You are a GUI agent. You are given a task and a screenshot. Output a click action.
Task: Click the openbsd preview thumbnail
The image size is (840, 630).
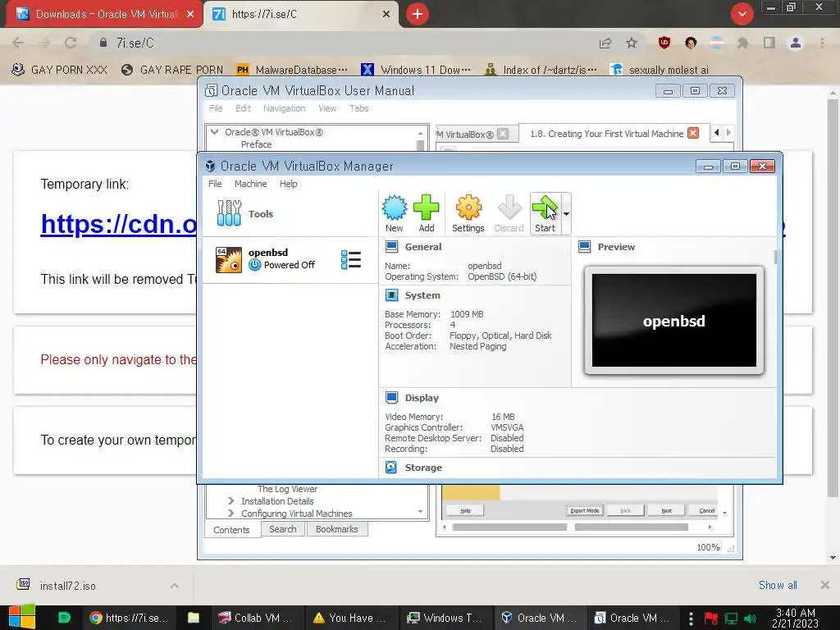[674, 321]
